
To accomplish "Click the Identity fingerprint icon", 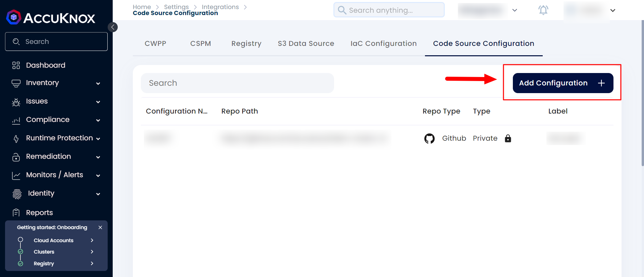I will point(17,194).
